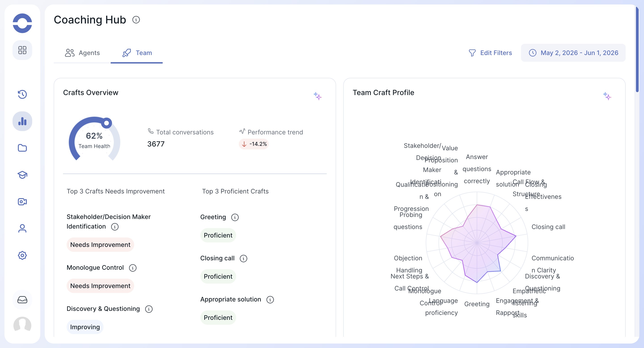The image size is (644, 348).
Task: Show info for the Greeting craft
Action: coord(235,217)
